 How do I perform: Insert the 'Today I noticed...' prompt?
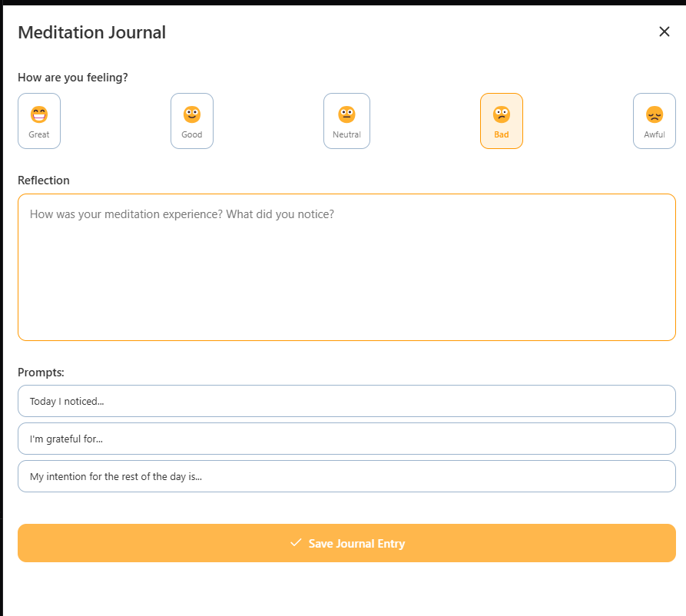(347, 401)
